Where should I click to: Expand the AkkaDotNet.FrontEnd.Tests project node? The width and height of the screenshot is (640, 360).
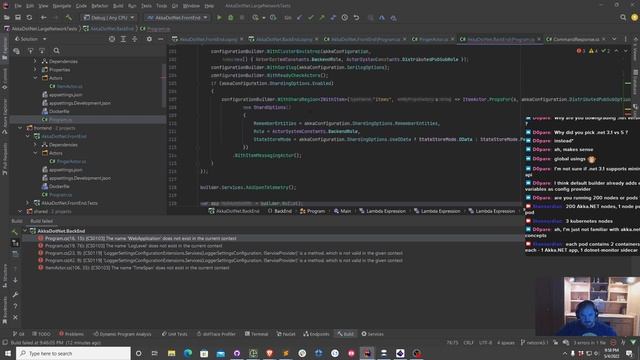pyautogui.click(x=28, y=203)
